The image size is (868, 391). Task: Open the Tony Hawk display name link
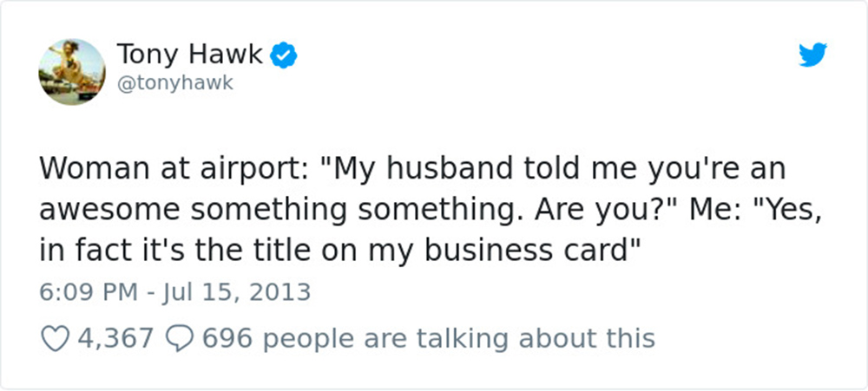point(190,55)
